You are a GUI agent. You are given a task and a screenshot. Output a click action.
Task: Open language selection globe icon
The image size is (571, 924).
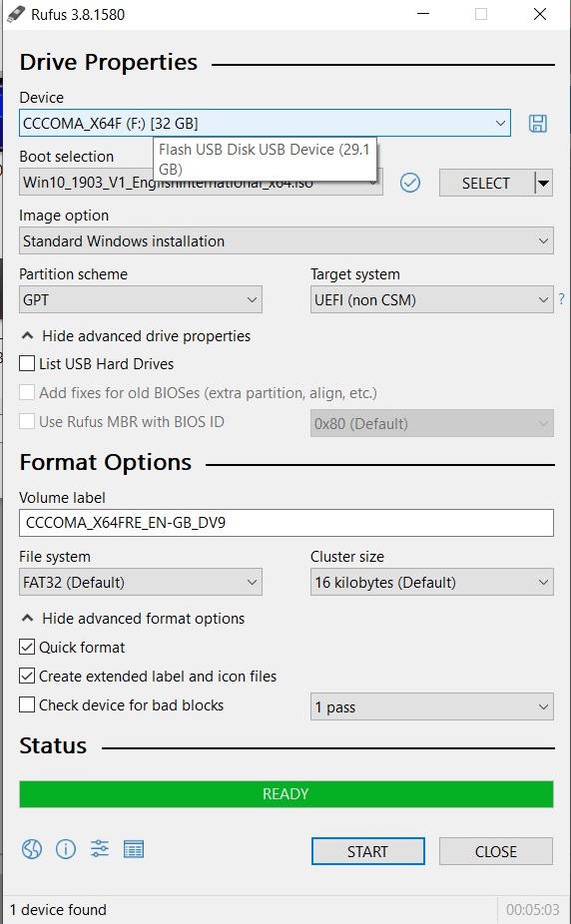tap(32, 849)
